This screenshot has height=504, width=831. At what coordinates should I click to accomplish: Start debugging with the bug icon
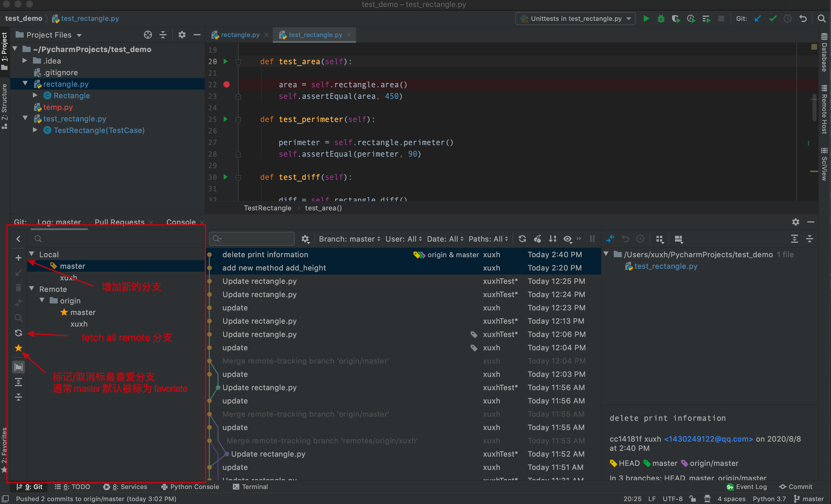661,18
